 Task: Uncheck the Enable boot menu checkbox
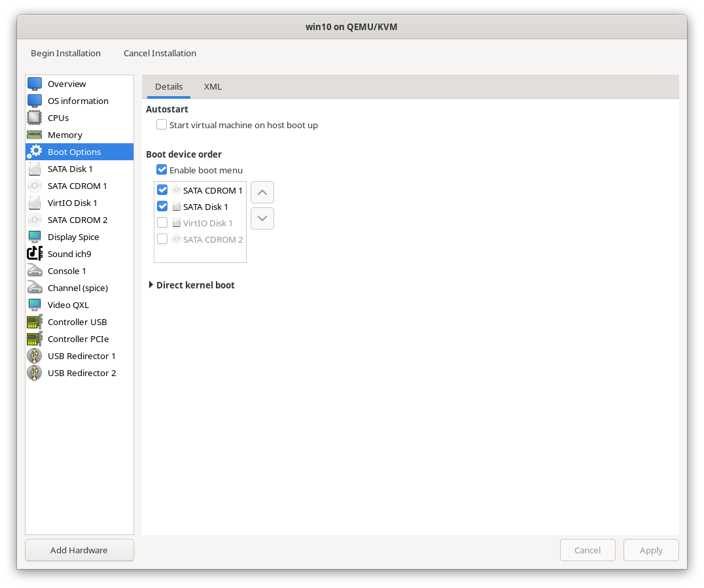(x=162, y=169)
